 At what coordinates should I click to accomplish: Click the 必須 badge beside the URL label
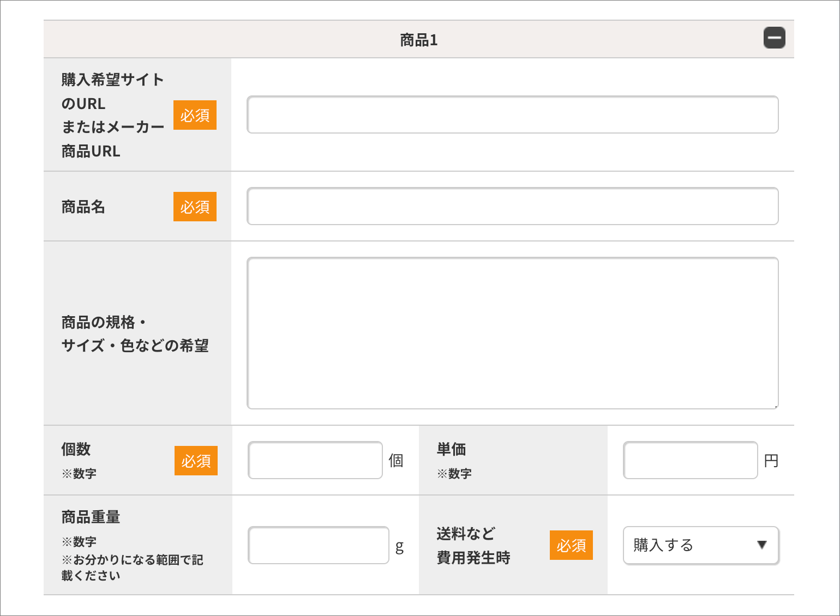click(x=195, y=115)
